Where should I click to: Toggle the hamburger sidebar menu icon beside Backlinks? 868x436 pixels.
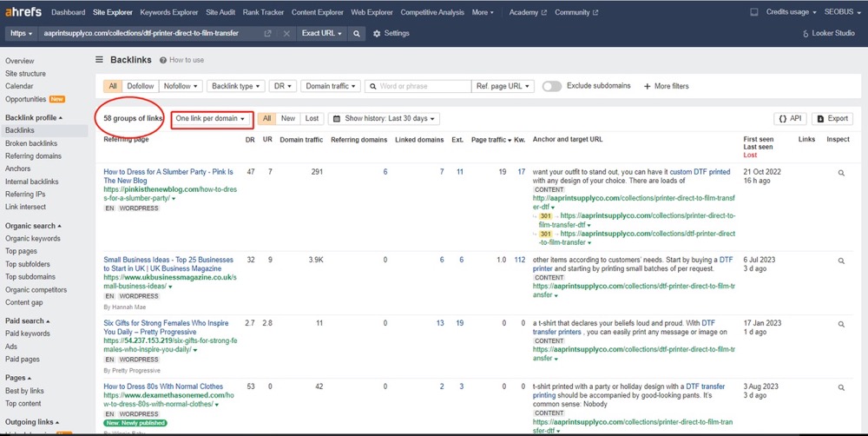(x=99, y=60)
